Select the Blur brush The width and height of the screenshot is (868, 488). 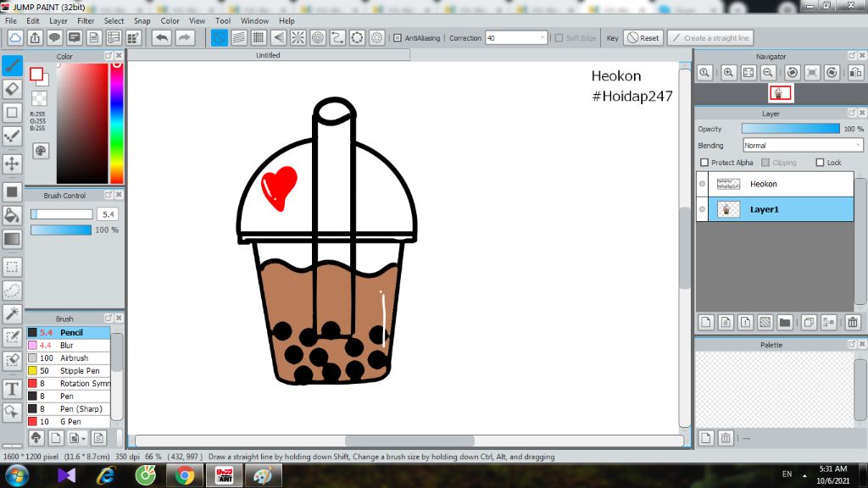[69, 346]
